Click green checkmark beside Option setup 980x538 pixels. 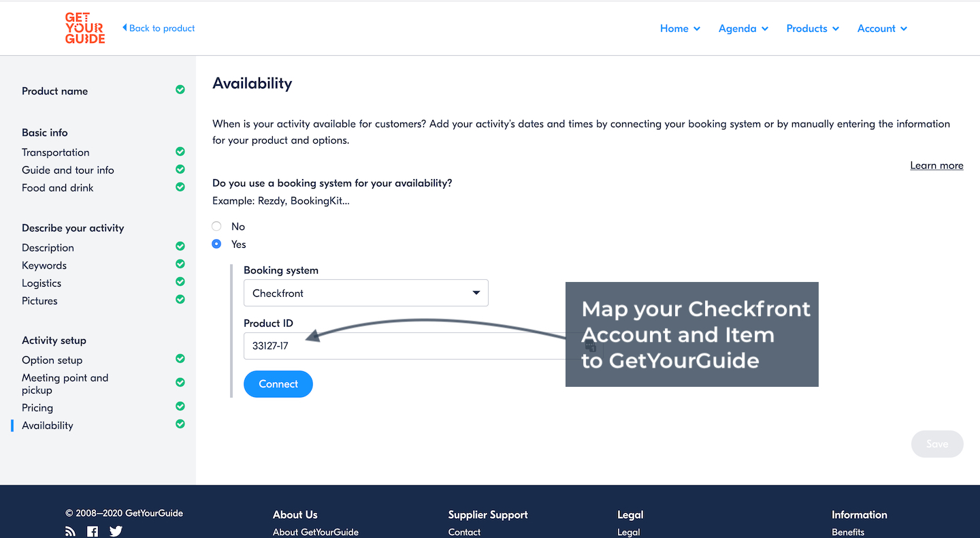180,358
